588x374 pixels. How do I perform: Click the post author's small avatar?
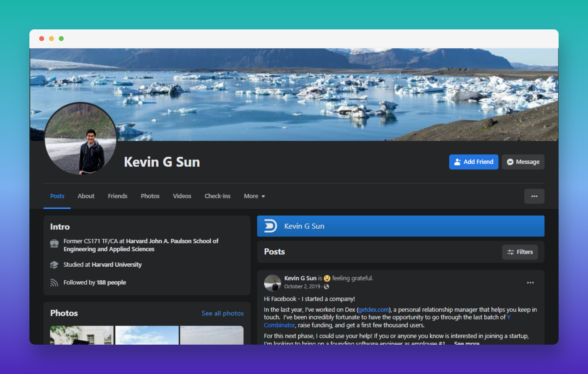coord(272,282)
